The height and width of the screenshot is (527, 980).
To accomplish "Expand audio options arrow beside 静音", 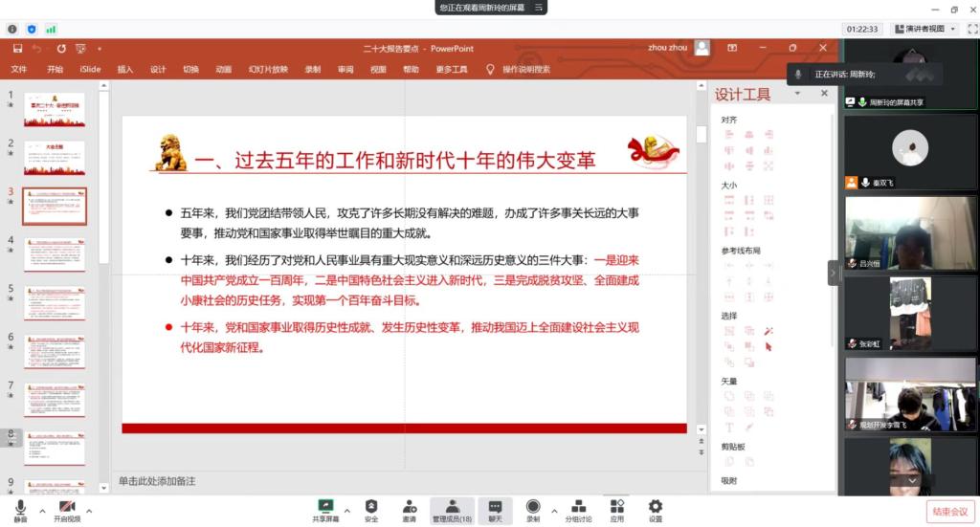I will [x=41, y=509].
